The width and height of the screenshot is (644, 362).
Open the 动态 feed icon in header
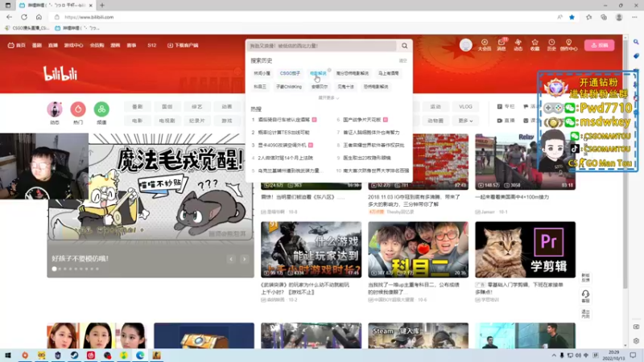pos(518,45)
